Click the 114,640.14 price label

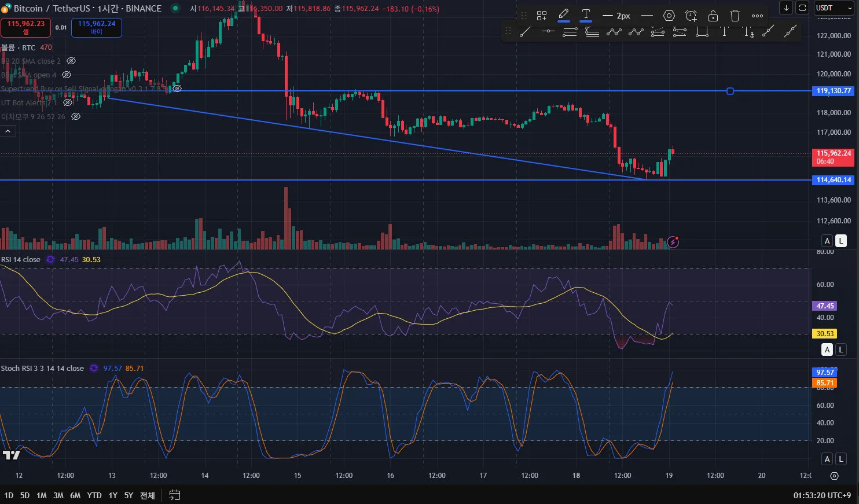point(834,180)
